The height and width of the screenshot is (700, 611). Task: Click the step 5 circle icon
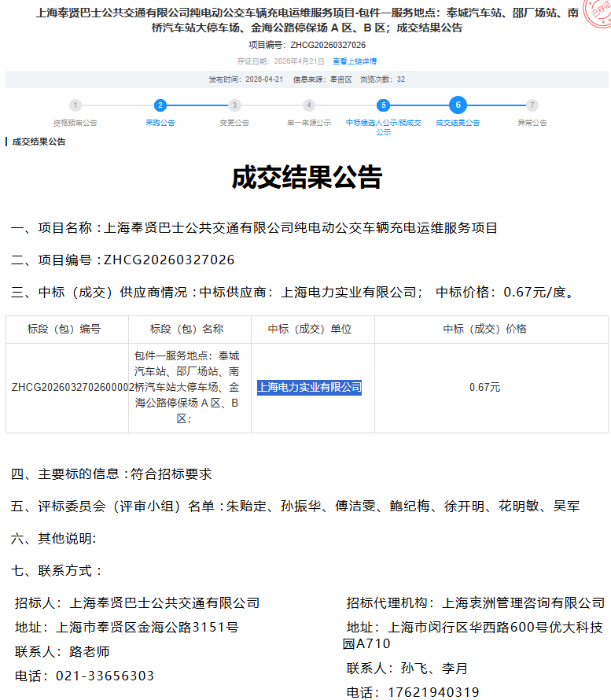[383, 105]
